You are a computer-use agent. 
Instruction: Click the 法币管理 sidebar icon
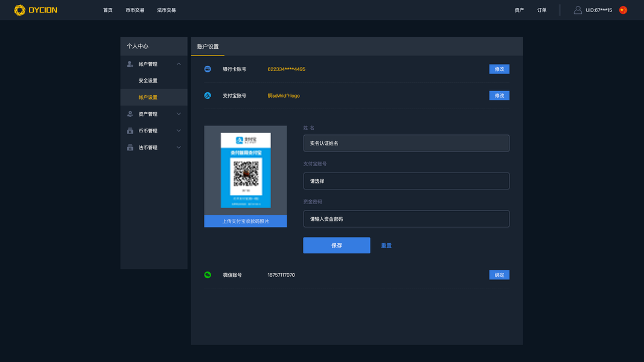130,148
